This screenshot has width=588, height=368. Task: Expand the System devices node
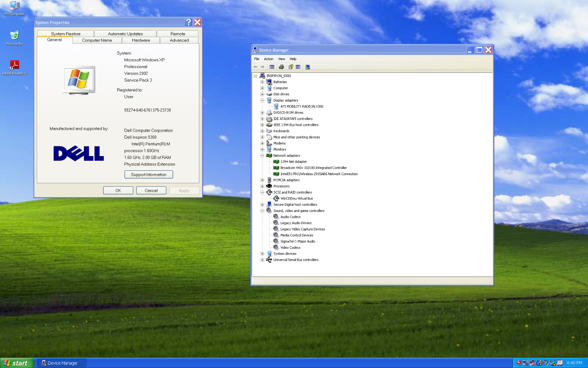(x=262, y=254)
